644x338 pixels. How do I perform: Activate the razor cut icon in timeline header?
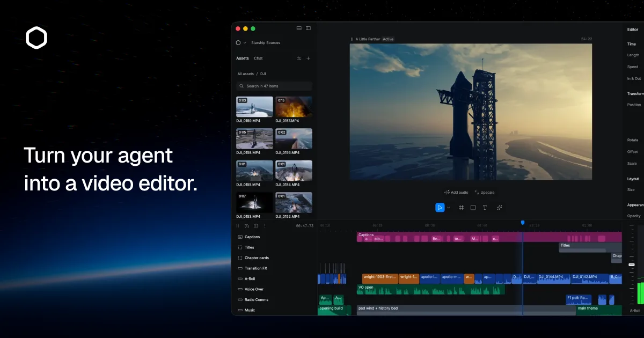(247, 226)
